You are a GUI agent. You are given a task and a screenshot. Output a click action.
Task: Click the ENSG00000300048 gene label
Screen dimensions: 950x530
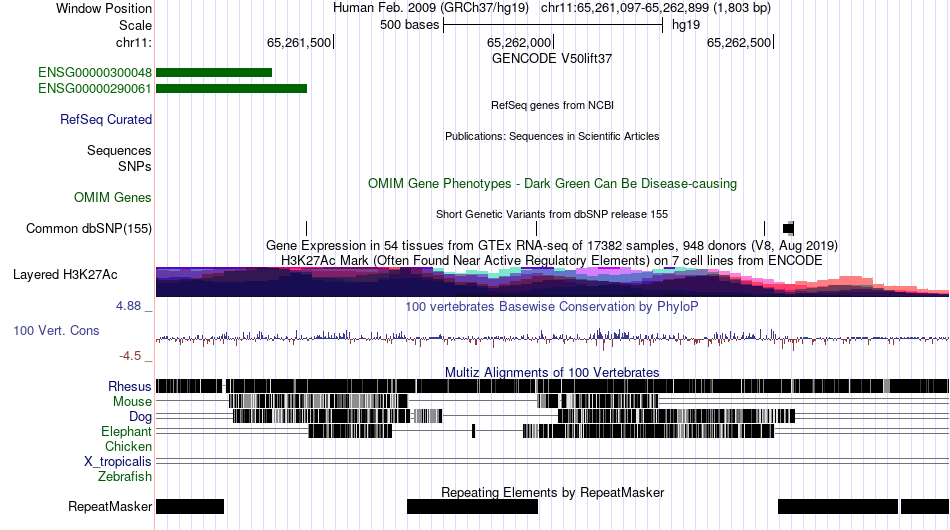tap(95, 73)
